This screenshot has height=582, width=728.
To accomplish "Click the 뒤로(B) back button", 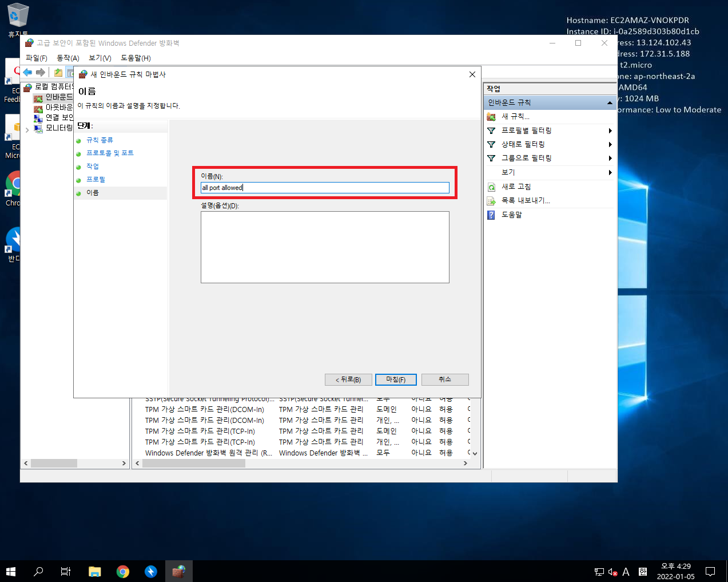I will (x=348, y=379).
